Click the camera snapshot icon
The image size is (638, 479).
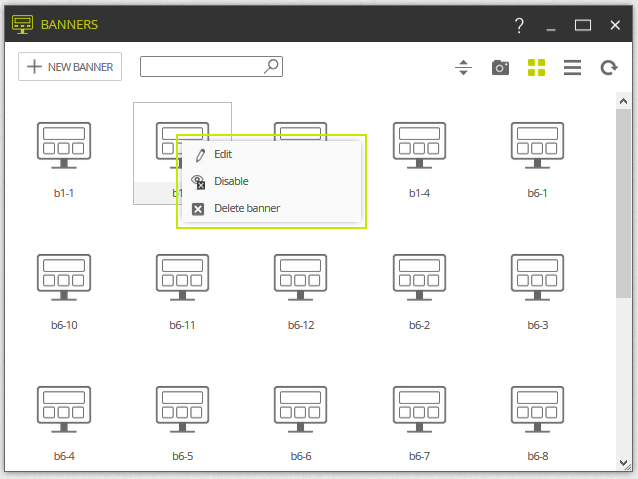pos(500,68)
